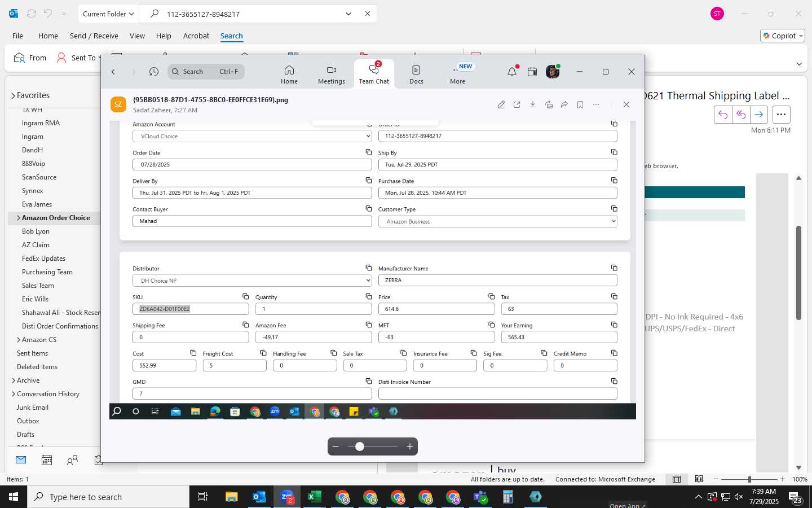Expand Conversation History folder
This screenshot has width=812, height=508.
click(13, 394)
